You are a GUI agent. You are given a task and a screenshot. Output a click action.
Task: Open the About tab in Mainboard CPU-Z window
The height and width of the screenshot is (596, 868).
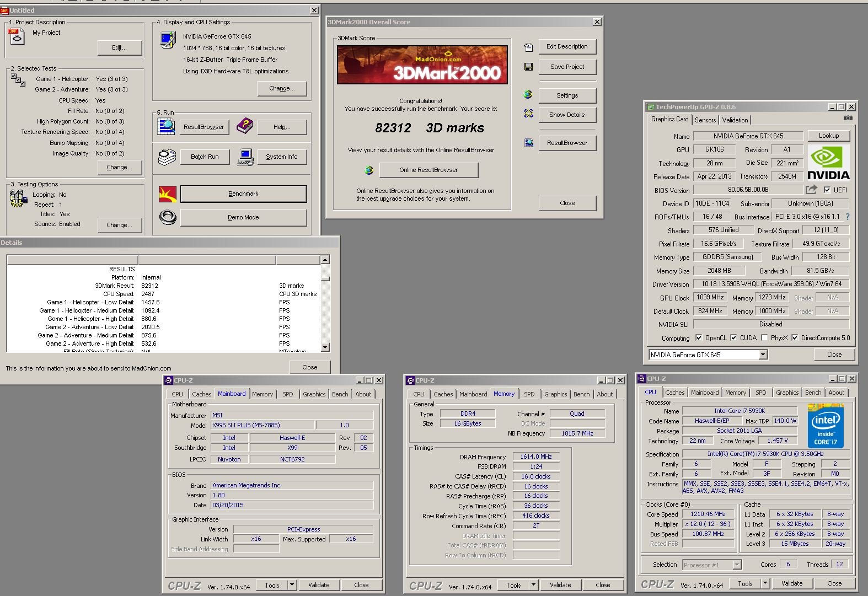[363, 394]
